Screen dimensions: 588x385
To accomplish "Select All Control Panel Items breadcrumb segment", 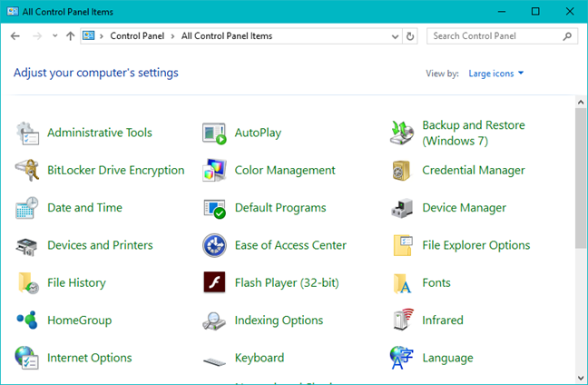I will [227, 36].
